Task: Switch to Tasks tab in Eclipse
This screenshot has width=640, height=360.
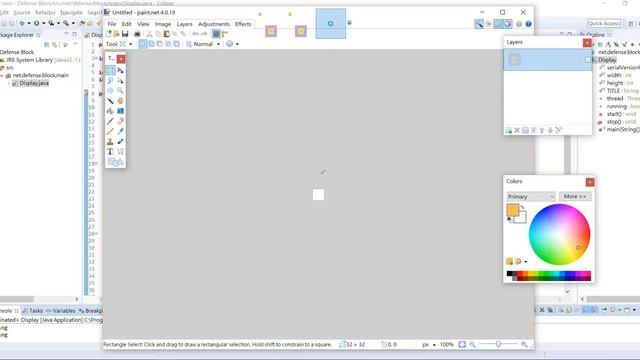Action: point(33,311)
